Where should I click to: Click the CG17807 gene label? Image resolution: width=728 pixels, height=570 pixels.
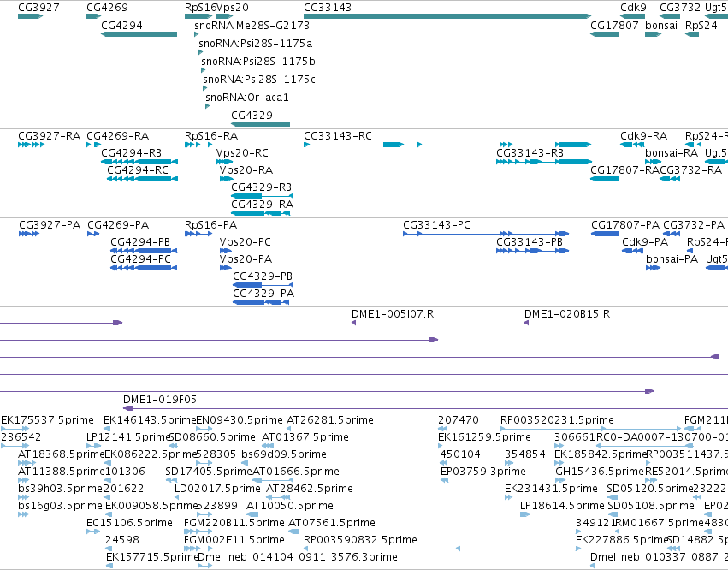(614, 26)
